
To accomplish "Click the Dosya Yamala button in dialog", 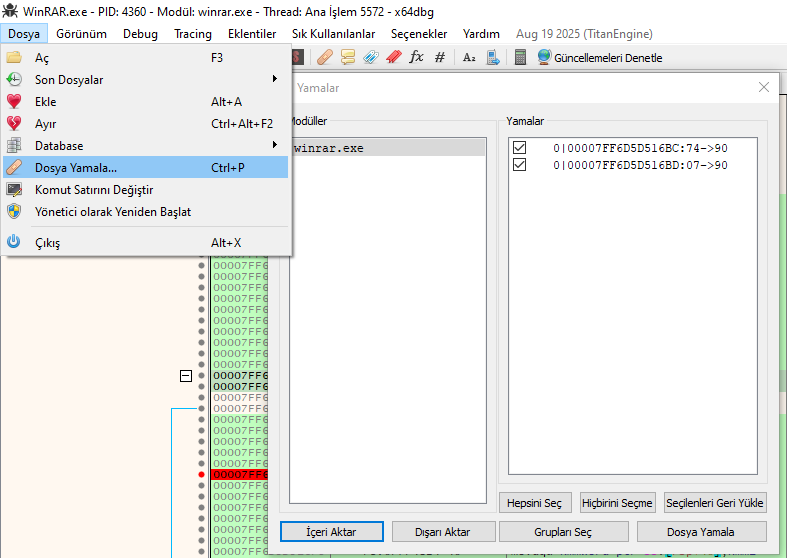I will tap(701, 531).
